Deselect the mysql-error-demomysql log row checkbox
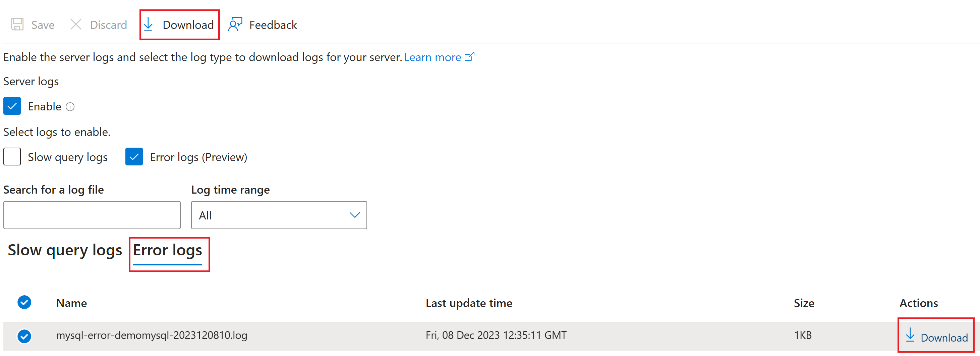Viewport: 980px width, 356px height. tap(24, 336)
